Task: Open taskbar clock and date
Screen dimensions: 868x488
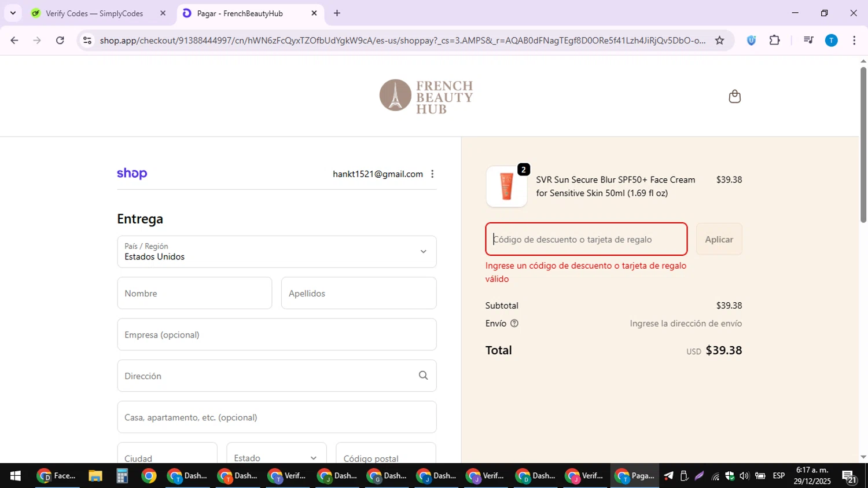Action: pyautogui.click(x=812, y=476)
